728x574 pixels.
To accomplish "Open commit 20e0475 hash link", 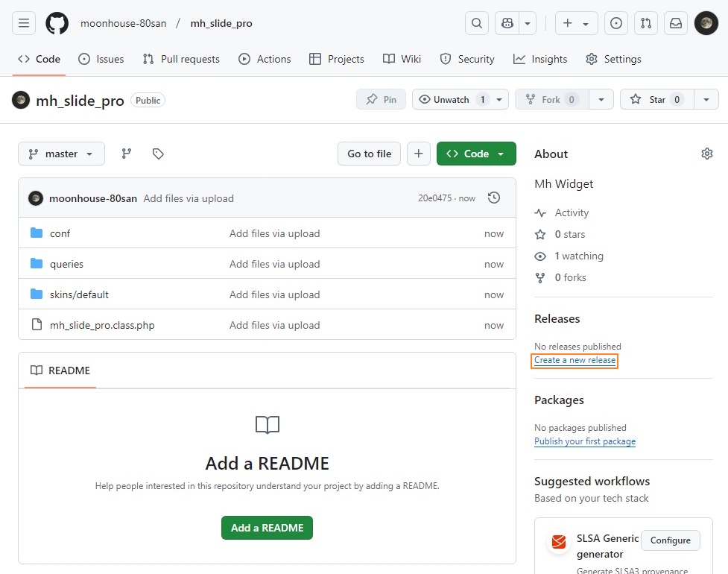I will click(x=434, y=198).
